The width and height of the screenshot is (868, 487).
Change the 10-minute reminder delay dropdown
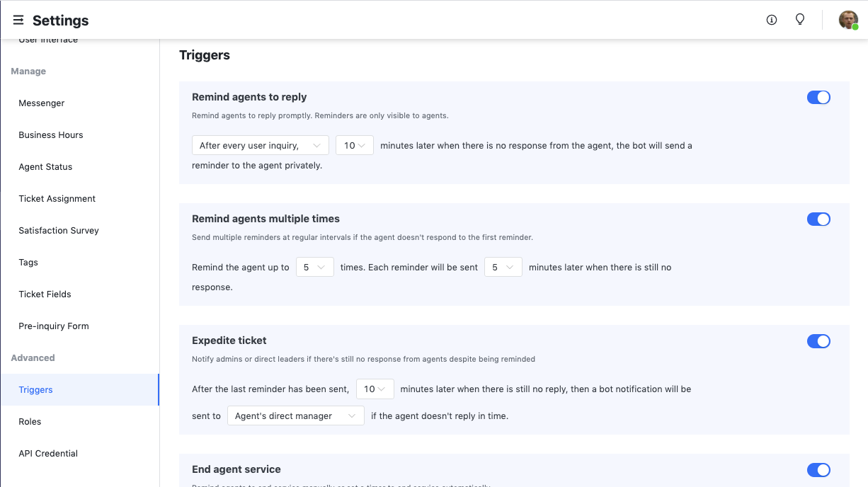[x=354, y=144]
